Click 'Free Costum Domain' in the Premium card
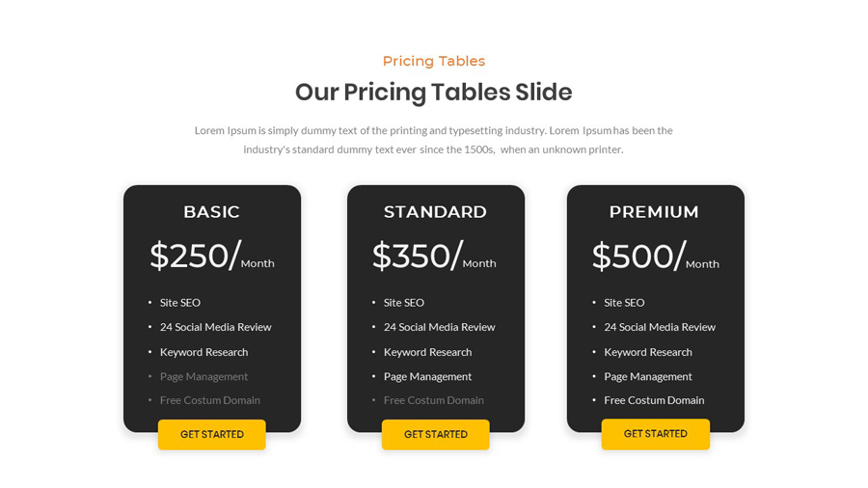Image resolution: width=868 pixels, height=488 pixels. tap(654, 400)
